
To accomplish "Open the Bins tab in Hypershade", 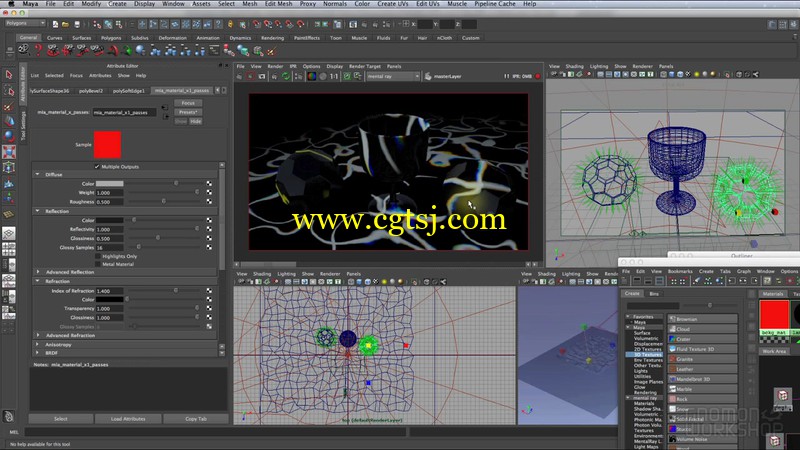I will pyautogui.click(x=654, y=293).
